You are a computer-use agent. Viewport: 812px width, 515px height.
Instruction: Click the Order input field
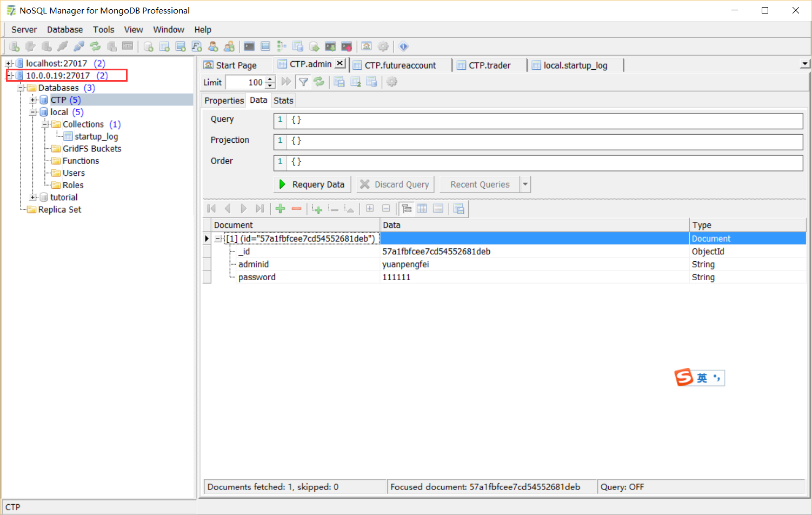[x=538, y=162]
